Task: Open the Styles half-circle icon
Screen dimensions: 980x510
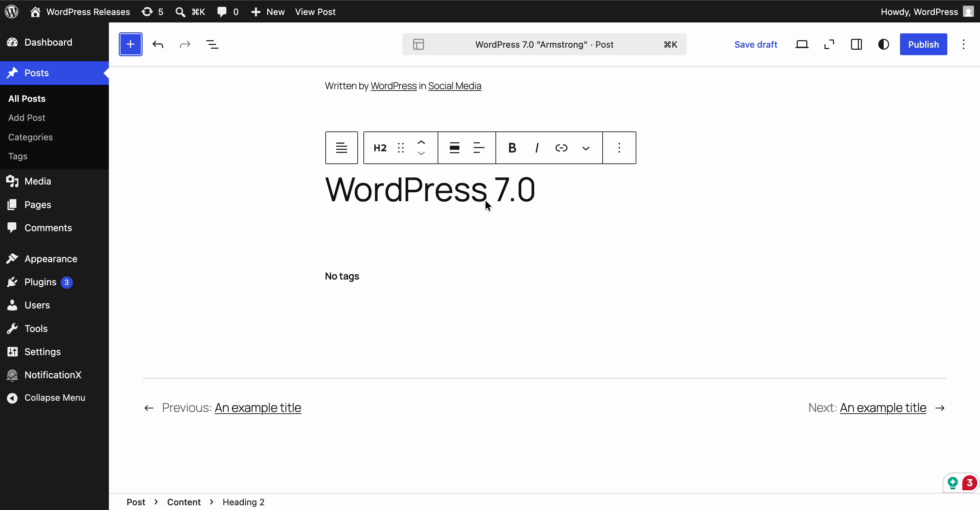Action: click(883, 45)
